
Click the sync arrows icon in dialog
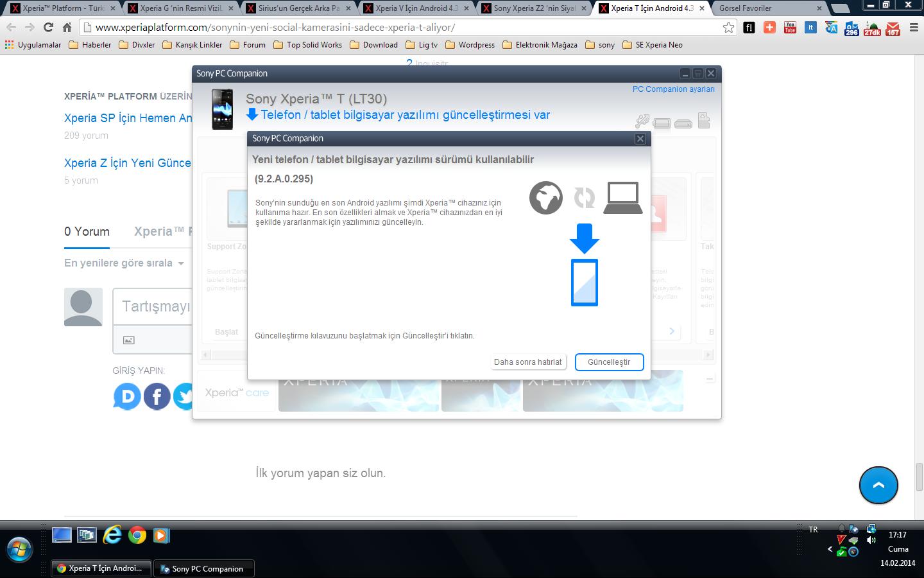585,198
